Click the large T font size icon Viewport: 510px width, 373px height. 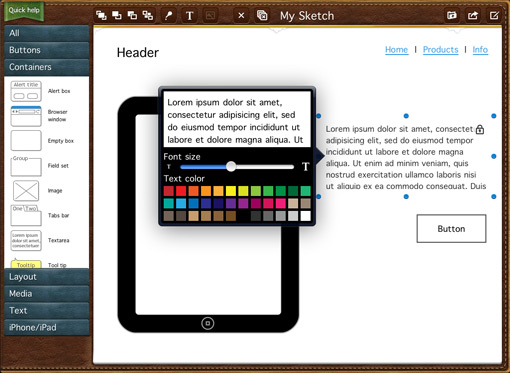(x=305, y=166)
